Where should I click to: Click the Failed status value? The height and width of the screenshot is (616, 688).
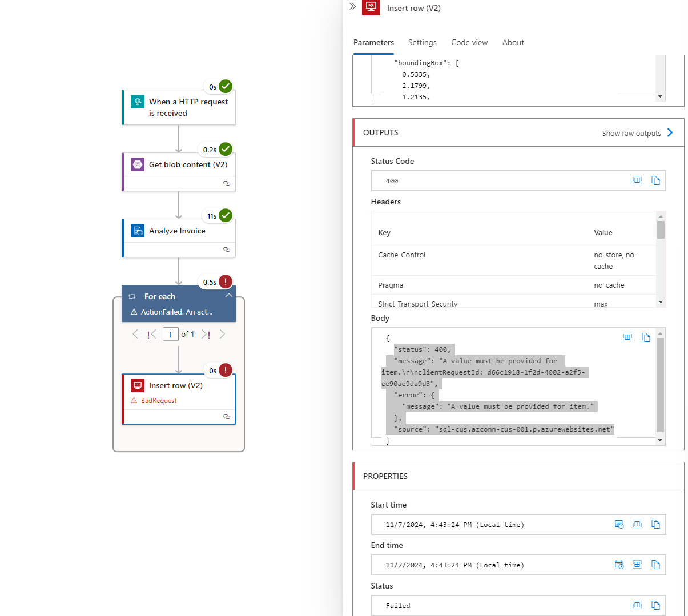pyautogui.click(x=398, y=606)
